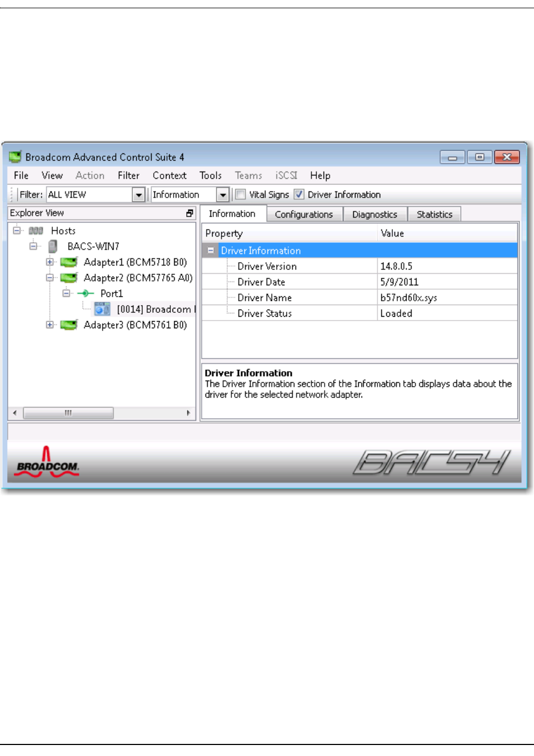Collapse the Adapter2 tree node

pos(50,278)
